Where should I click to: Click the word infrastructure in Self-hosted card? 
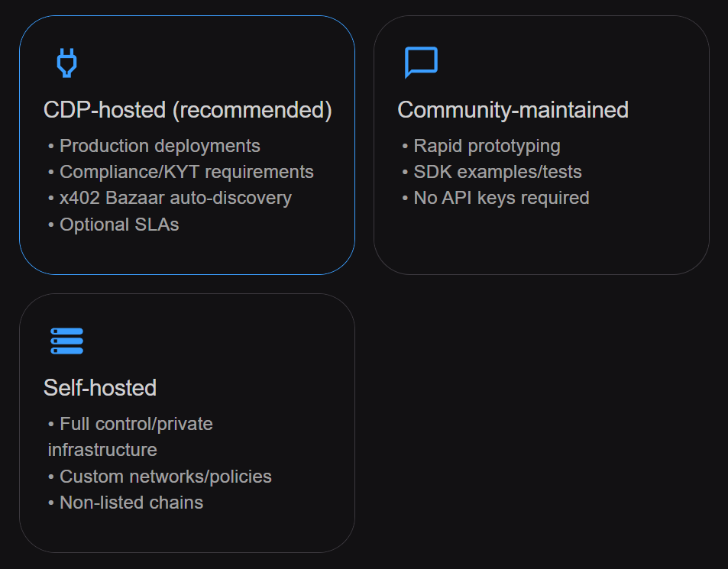pos(102,450)
